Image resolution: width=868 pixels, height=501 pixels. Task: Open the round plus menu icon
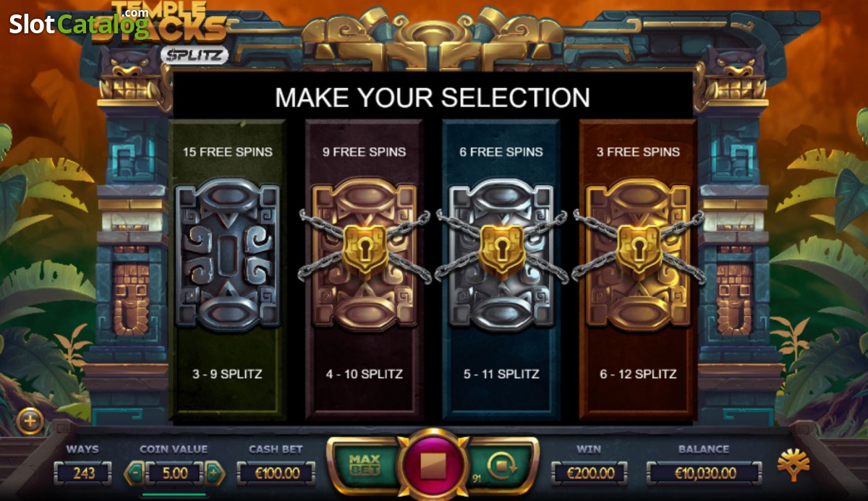tap(30, 420)
